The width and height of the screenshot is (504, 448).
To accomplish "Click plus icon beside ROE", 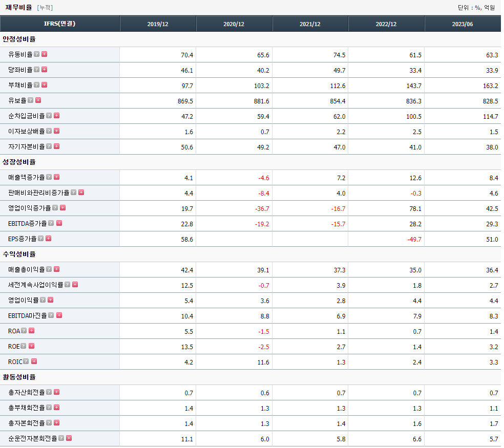I will (x=32, y=346).
